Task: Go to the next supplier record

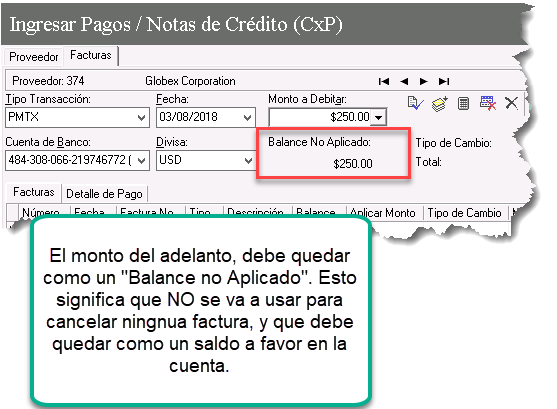Action: 423,81
